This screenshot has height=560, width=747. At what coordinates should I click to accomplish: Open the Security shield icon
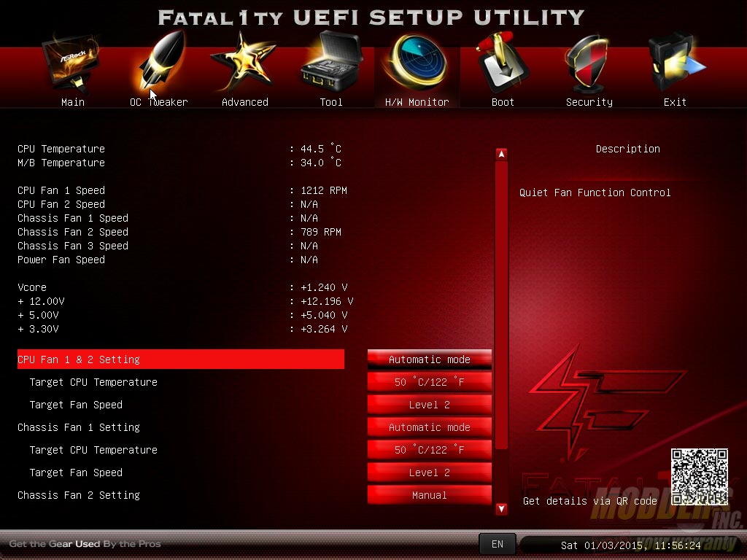588,62
